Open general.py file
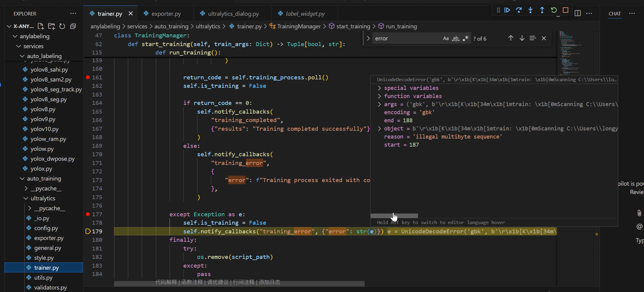Screen dimensions: 644x292 click(48, 248)
